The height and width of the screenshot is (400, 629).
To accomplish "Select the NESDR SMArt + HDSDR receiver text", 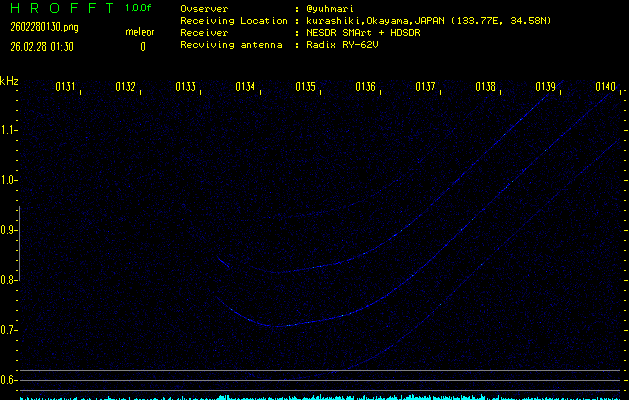I will tap(364, 32).
